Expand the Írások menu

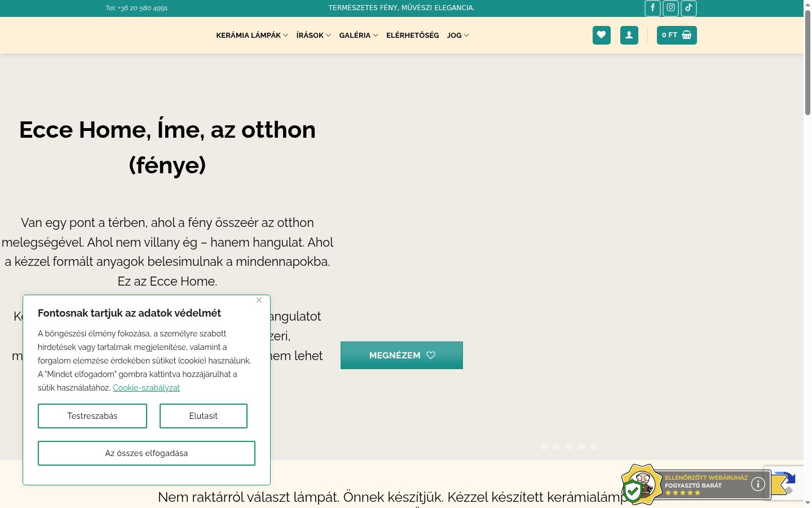point(314,35)
